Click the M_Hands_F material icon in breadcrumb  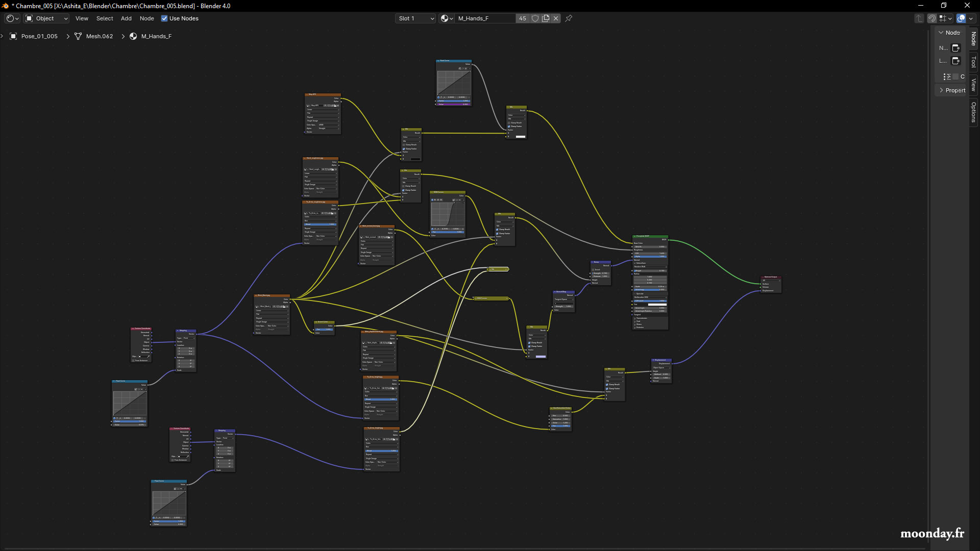point(133,36)
